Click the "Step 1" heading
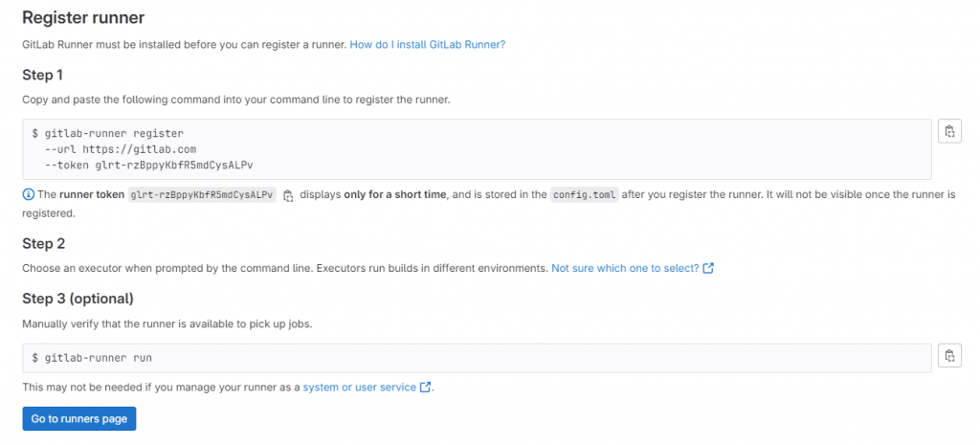 pyautogui.click(x=42, y=75)
